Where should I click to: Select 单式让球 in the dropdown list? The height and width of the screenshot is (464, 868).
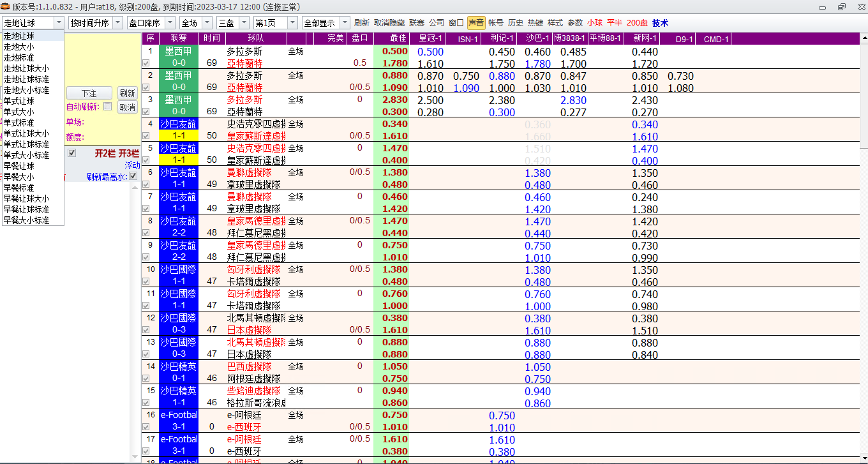[x=33, y=101]
